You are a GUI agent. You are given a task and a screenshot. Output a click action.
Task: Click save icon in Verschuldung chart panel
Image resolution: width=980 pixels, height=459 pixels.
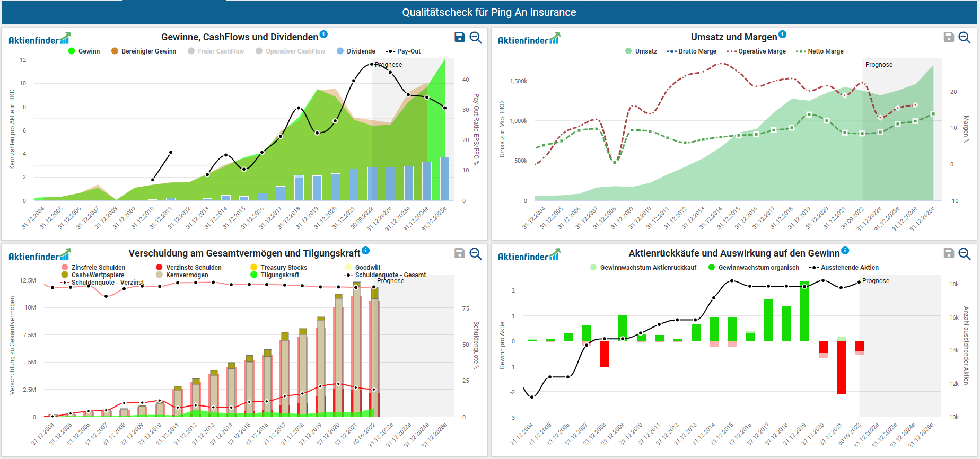[460, 253]
